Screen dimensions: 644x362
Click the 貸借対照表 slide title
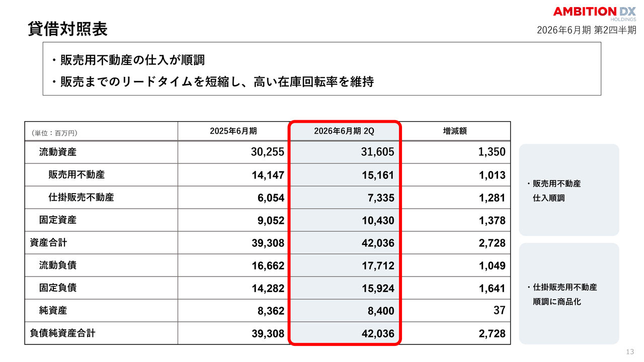tap(67, 29)
